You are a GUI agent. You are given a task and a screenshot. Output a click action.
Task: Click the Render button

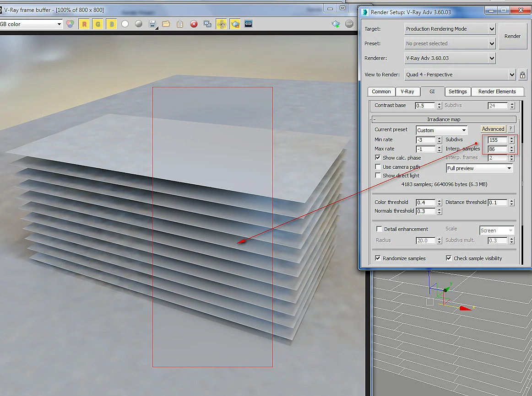coord(512,36)
